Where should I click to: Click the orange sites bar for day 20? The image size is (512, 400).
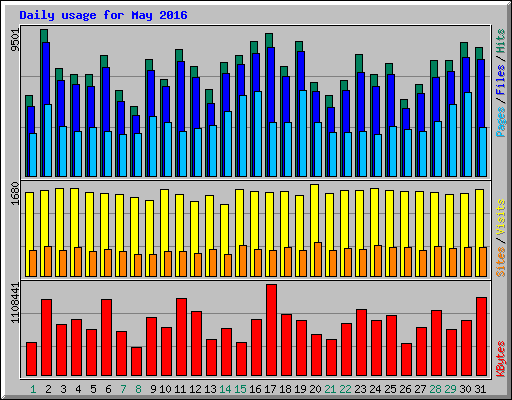pyautogui.click(x=318, y=259)
